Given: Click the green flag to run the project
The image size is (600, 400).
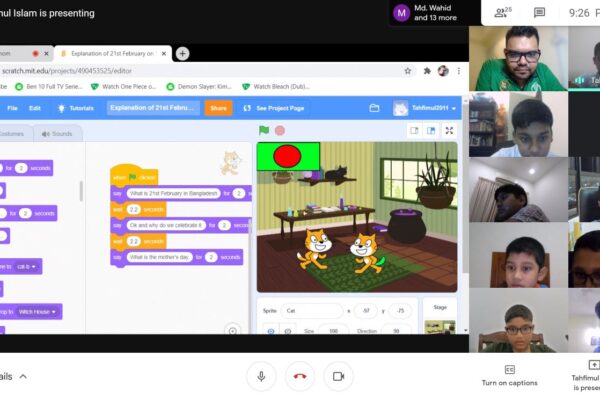Looking at the screenshot, I should pyautogui.click(x=264, y=130).
